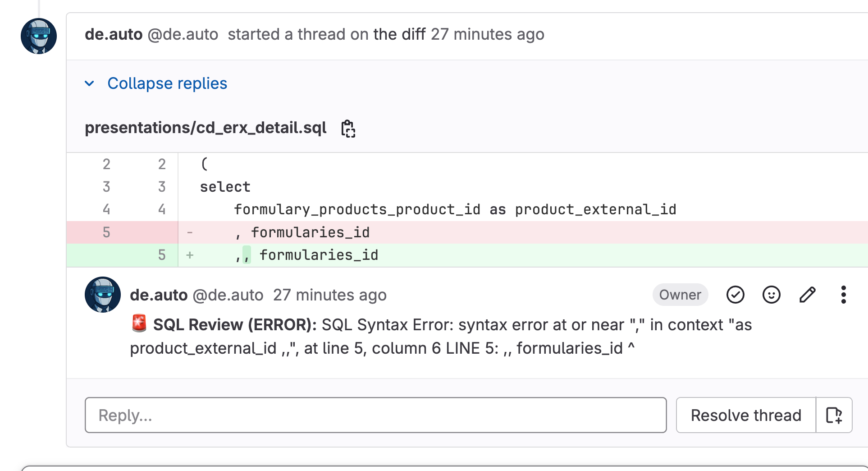Resolve the comment via the checkmark icon
The image size is (868, 471).
pyautogui.click(x=735, y=295)
